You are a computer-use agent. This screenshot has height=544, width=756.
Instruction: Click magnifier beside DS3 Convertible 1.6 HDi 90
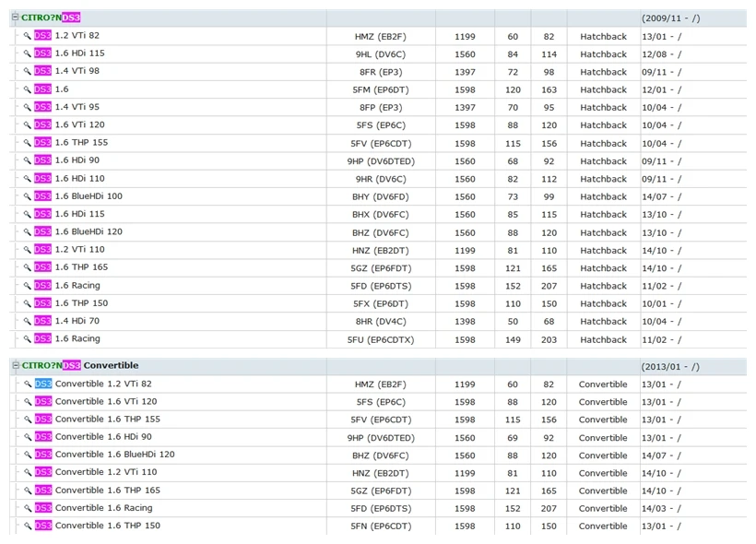point(28,437)
